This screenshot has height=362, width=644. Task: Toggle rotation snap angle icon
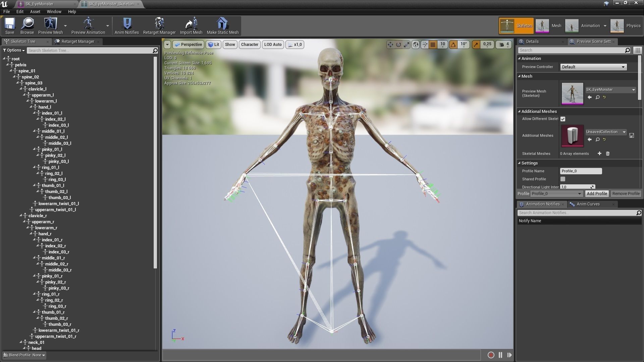point(453,45)
